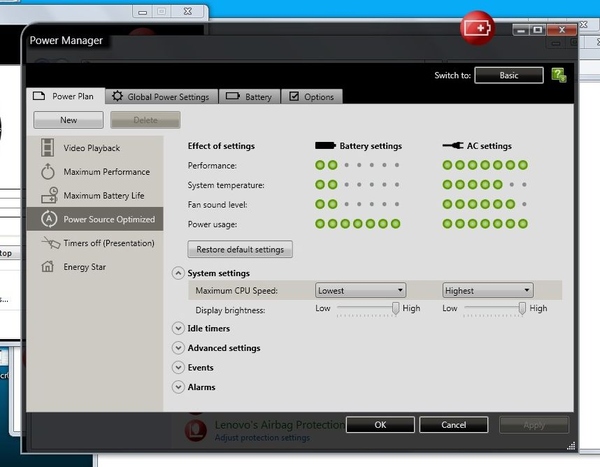Select the Maximum Performance plan

tap(95, 171)
